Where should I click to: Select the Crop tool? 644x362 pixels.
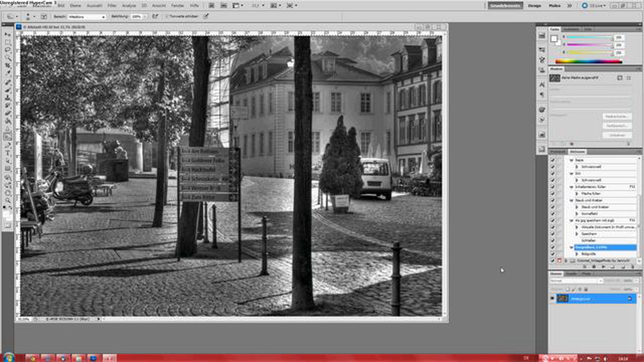[8, 65]
